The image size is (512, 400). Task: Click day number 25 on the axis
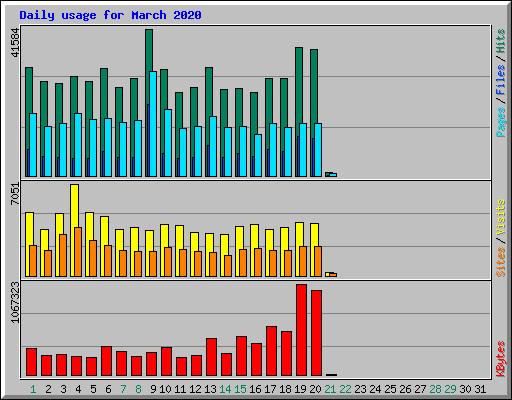pos(390,389)
